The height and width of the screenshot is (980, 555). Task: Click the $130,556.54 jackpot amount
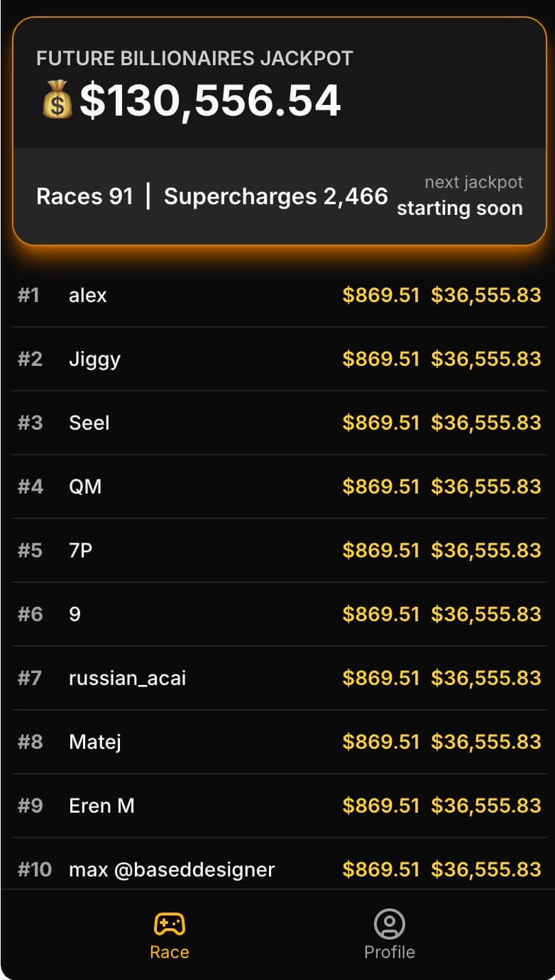coord(210,100)
